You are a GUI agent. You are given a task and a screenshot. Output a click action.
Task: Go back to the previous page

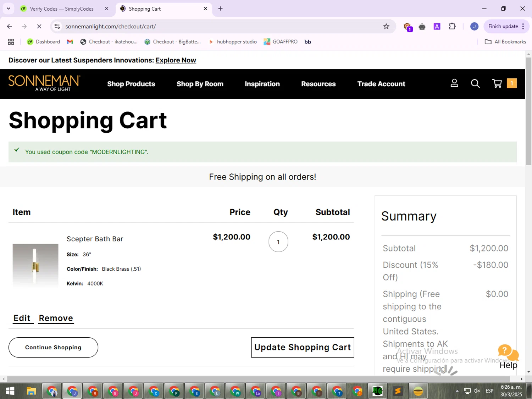coord(10,26)
